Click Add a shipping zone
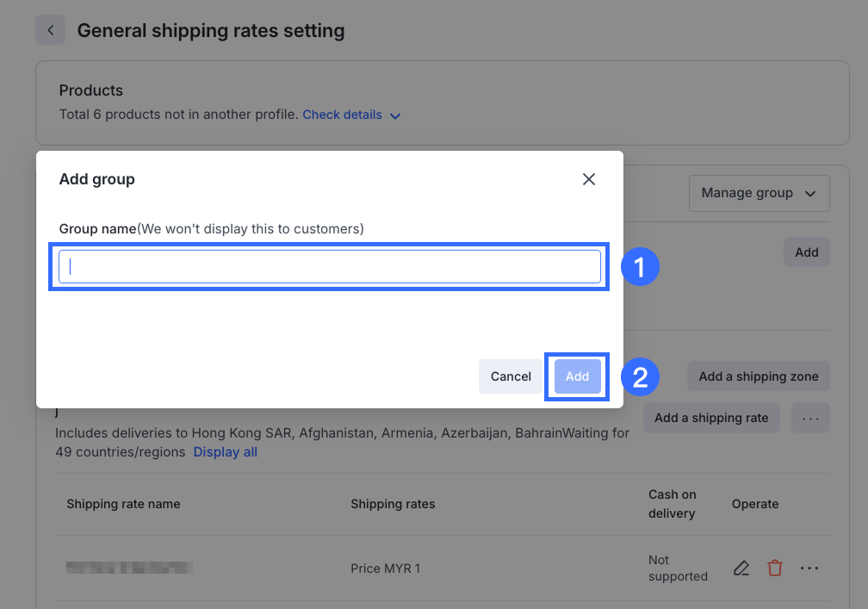 click(x=758, y=376)
